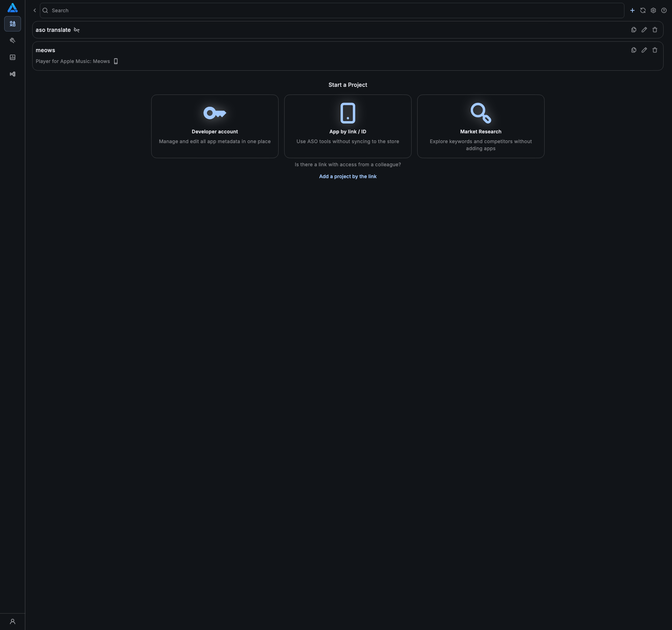Screen dimensions: 672x630
Task: Open the projects view in the sidebar
Action: click(13, 24)
